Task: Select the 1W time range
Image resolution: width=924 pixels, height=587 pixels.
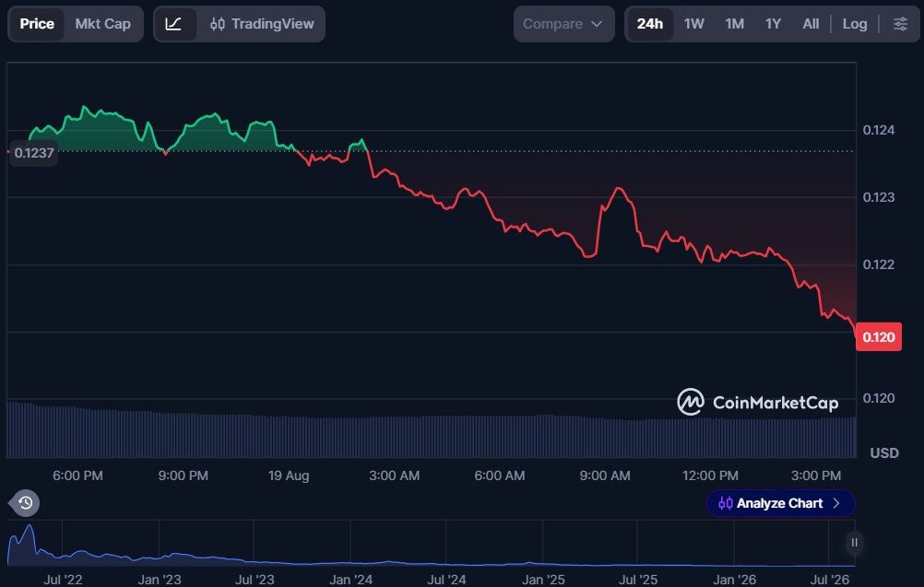Action: [x=693, y=24]
